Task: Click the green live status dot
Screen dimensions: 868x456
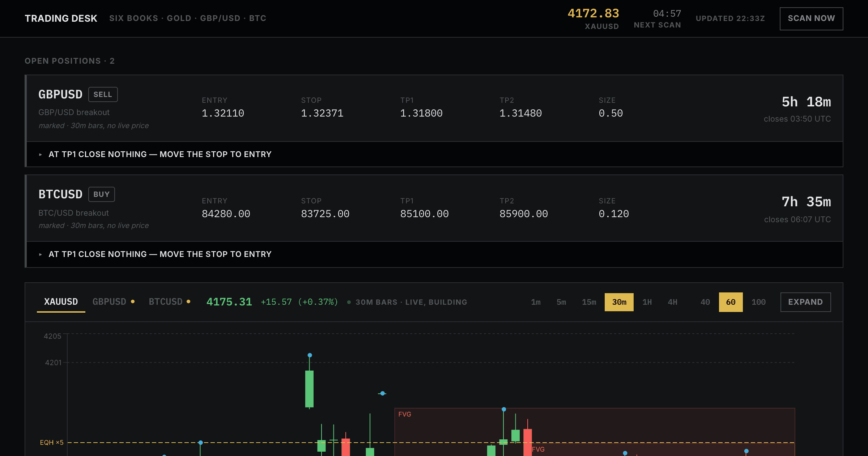Action: coord(349,302)
